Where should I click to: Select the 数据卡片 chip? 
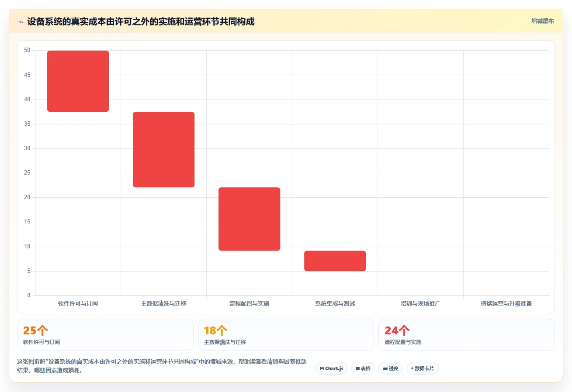[x=422, y=368]
